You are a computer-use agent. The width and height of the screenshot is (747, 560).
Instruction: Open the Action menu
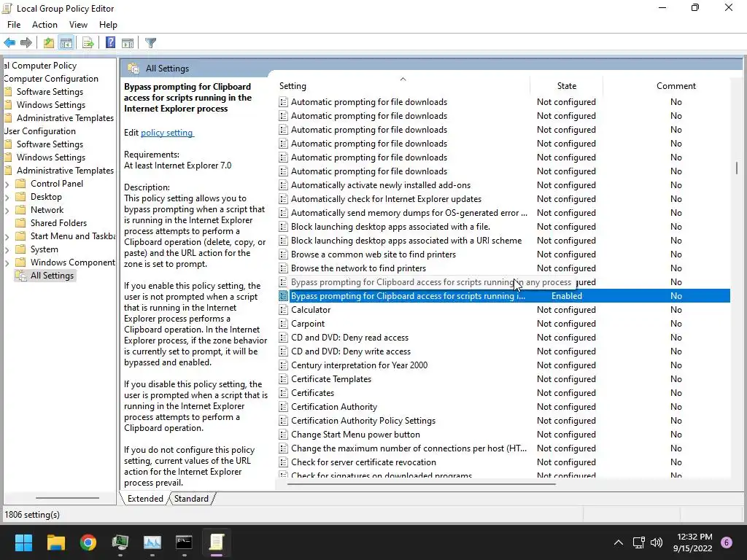pos(44,25)
